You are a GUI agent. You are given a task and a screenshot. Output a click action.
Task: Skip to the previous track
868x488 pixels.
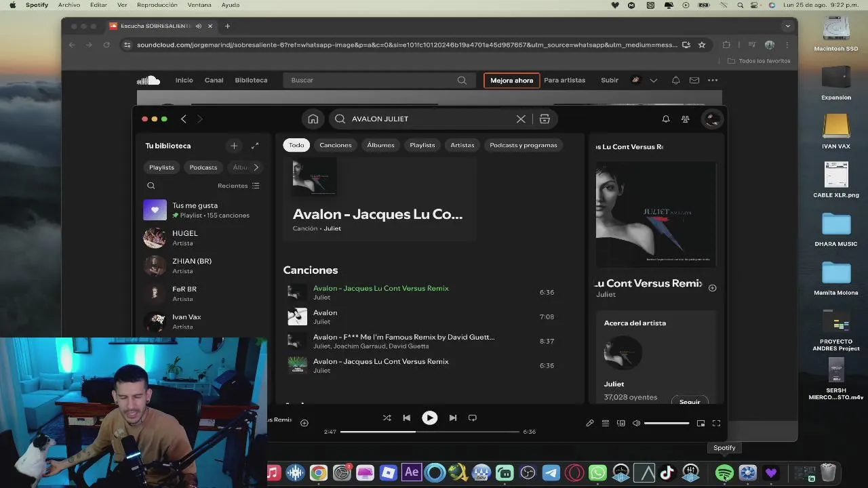tap(407, 418)
